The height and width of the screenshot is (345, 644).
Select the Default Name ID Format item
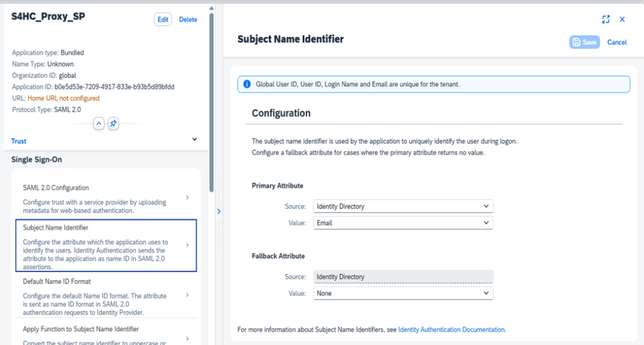coord(101,294)
